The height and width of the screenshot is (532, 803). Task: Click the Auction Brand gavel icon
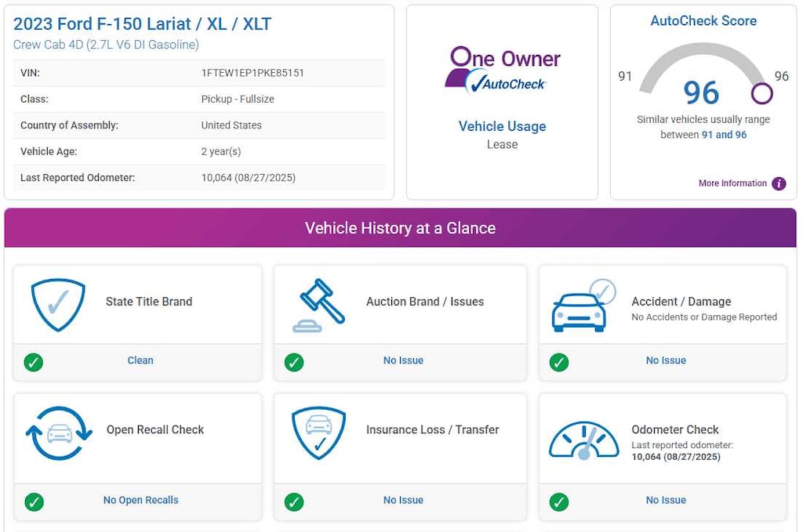pos(318,306)
